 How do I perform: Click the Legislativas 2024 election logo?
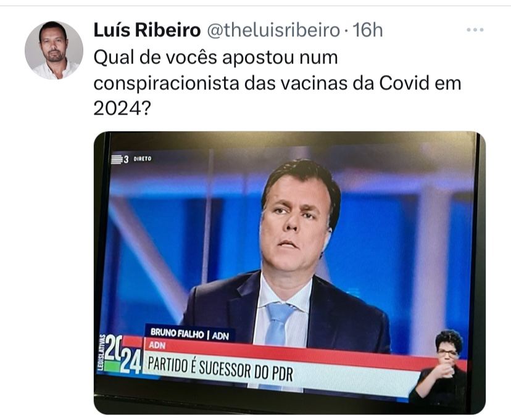coord(120,354)
